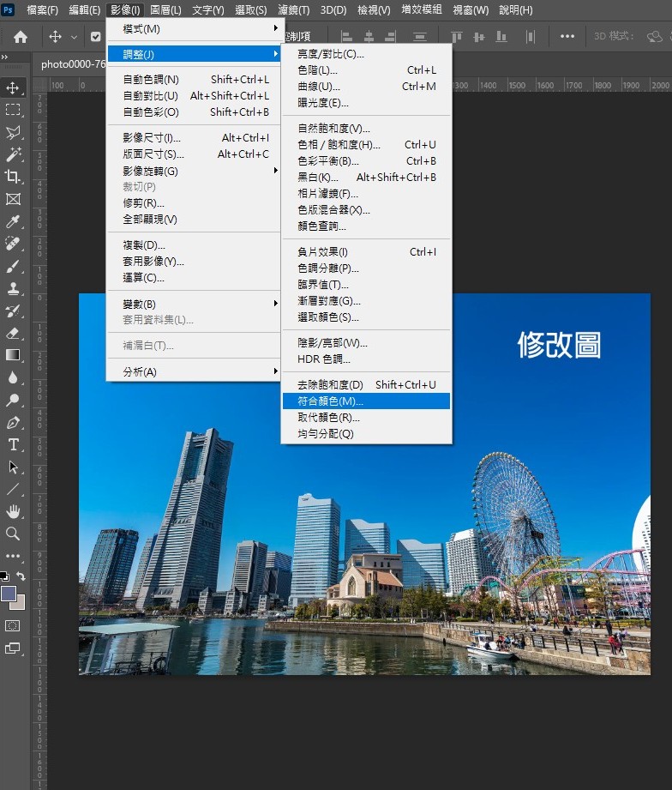Toggle Quick Mask mode
The height and width of the screenshot is (790, 672).
tap(13, 625)
